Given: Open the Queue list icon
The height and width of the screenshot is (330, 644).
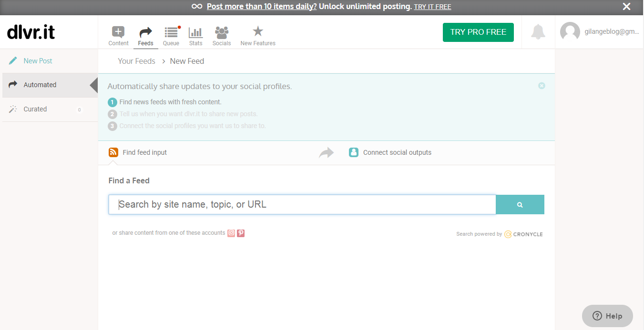Looking at the screenshot, I should pos(171,32).
